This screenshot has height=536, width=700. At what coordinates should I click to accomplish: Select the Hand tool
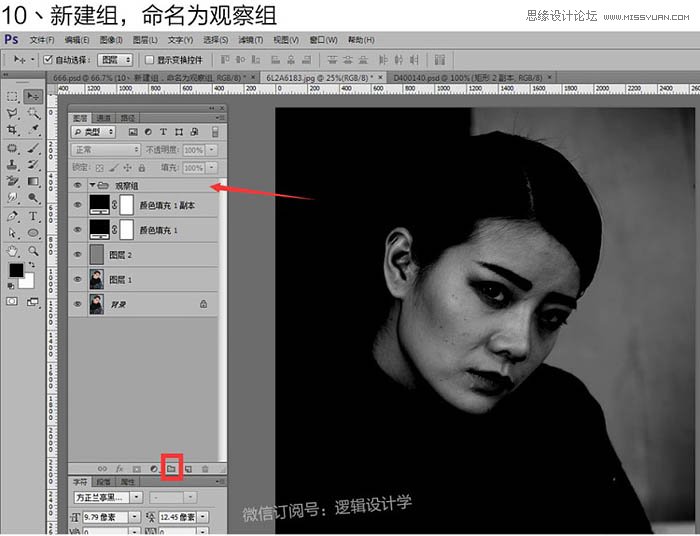(x=12, y=251)
